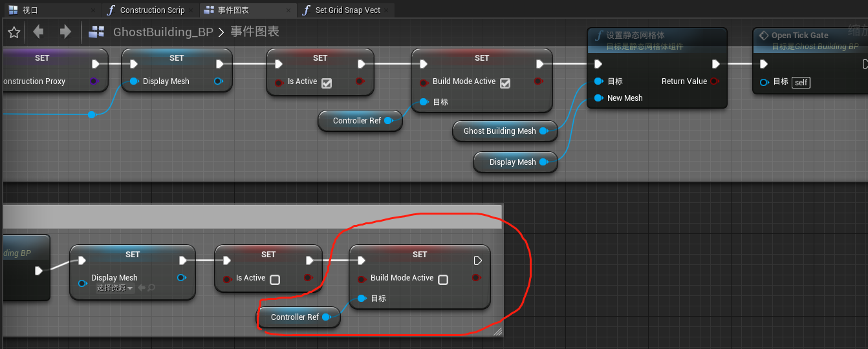Click the Return Value output pin

714,81
